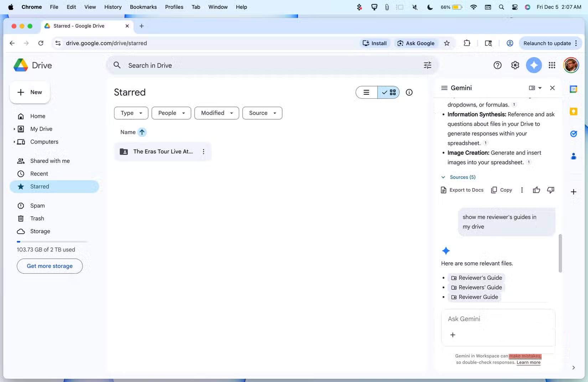Click Install app button in address bar
Image resolution: width=588 pixels, height=382 pixels.
tap(375, 43)
